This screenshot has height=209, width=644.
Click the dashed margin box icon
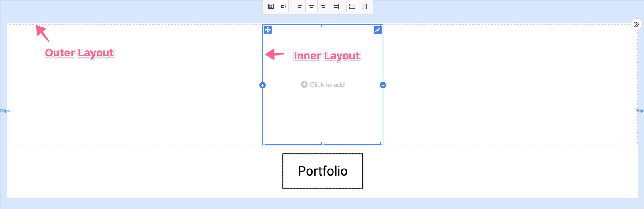[x=283, y=6]
